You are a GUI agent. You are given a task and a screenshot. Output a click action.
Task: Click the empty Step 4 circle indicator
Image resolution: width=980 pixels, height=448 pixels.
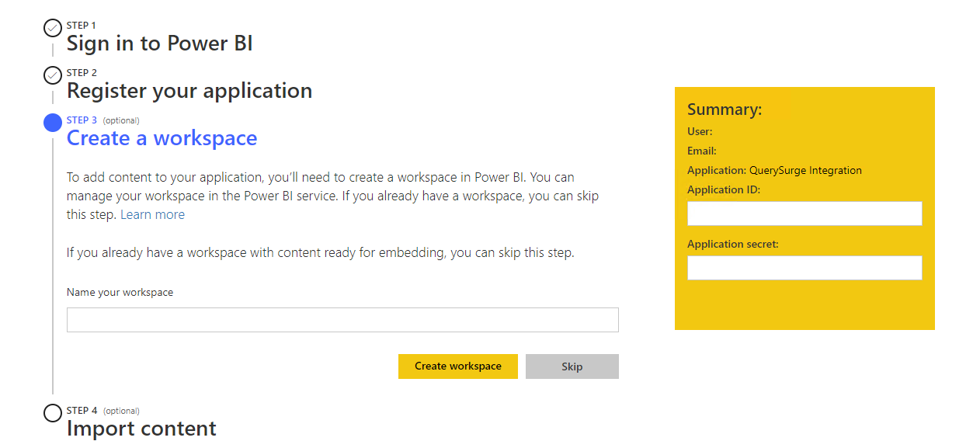pyautogui.click(x=53, y=413)
